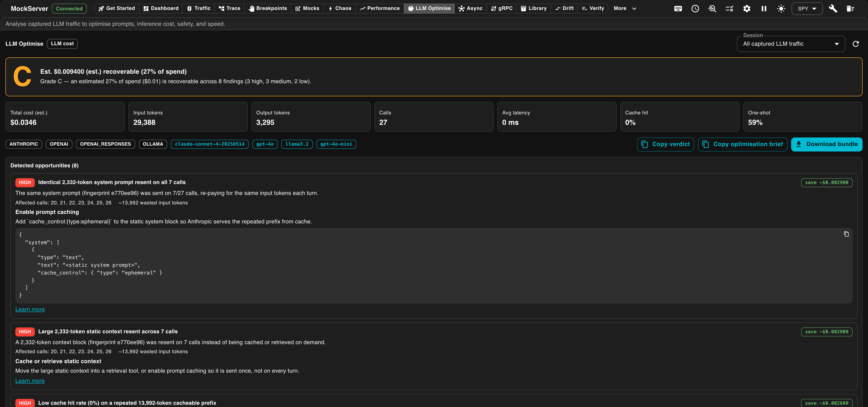Click the grade C letter in the verdict banner
The image size is (868, 407).
tap(22, 77)
